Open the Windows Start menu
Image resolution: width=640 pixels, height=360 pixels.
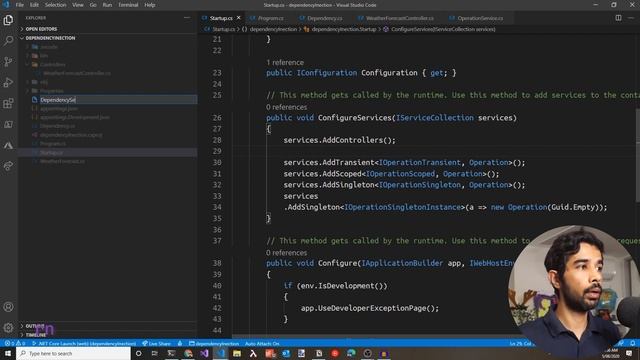pyautogui.click(x=8, y=353)
